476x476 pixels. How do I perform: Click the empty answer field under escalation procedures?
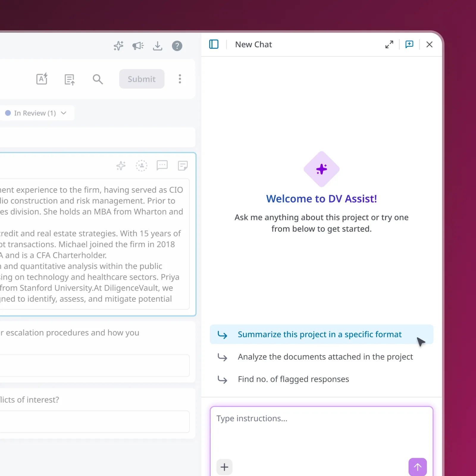[x=95, y=365]
